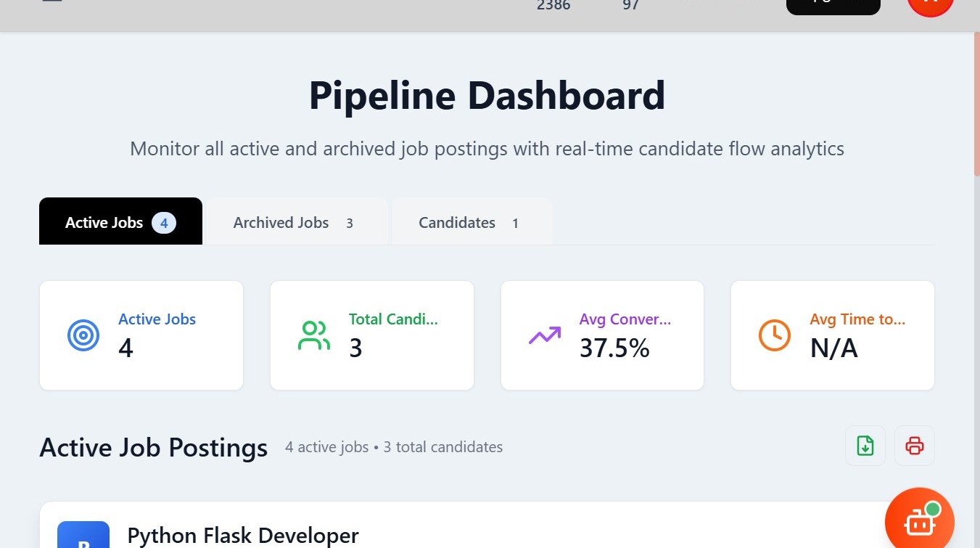Click the 2386 counter in the header
This screenshot has height=548, width=980.
click(553, 6)
